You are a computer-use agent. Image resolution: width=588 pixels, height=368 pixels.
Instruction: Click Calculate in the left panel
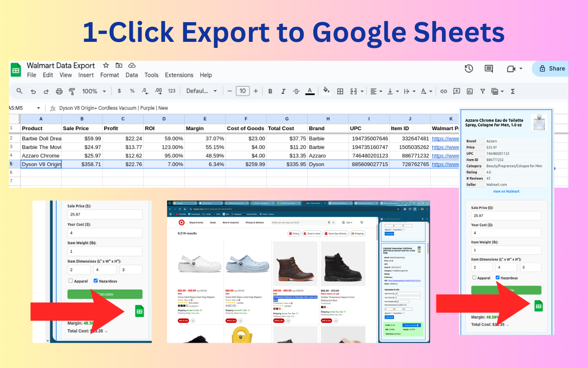pyautogui.click(x=105, y=294)
